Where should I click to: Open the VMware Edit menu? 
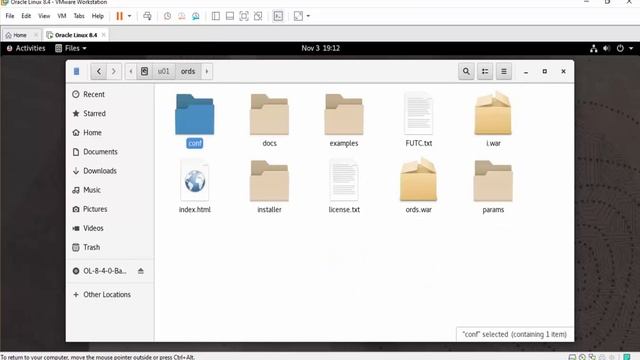pyautogui.click(x=26, y=16)
